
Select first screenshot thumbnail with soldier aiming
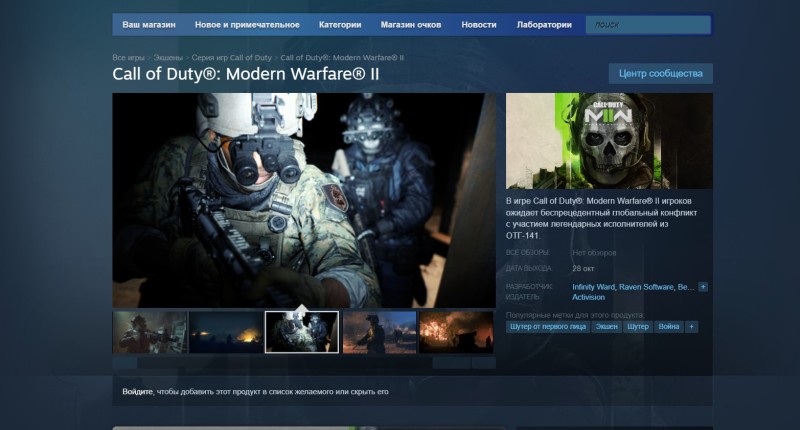(149, 332)
